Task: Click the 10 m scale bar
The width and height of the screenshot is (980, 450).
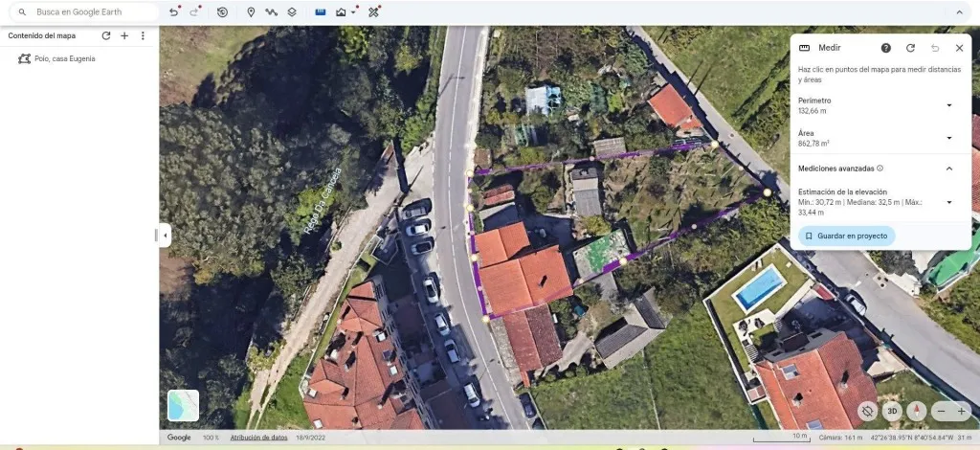Action: coord(781,438)
